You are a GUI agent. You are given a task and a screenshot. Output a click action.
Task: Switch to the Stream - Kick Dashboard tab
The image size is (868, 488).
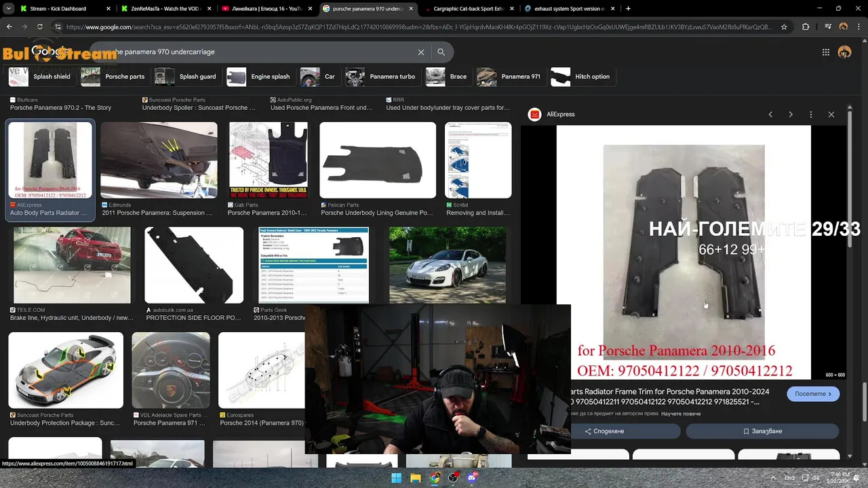click(x=58, y=9)
